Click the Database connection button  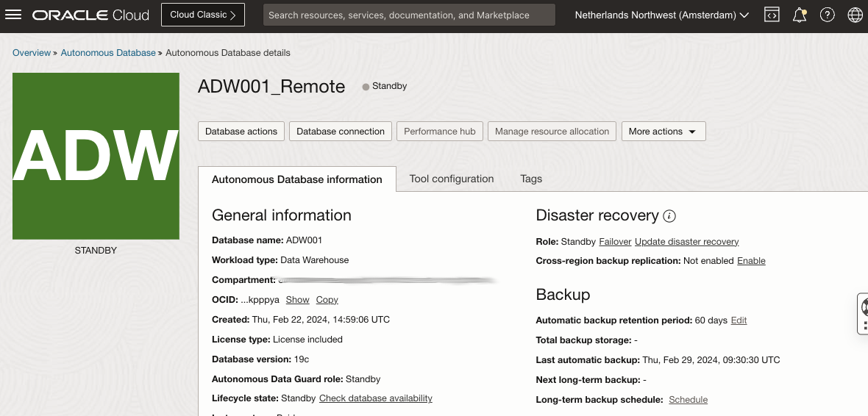[341, 131]
